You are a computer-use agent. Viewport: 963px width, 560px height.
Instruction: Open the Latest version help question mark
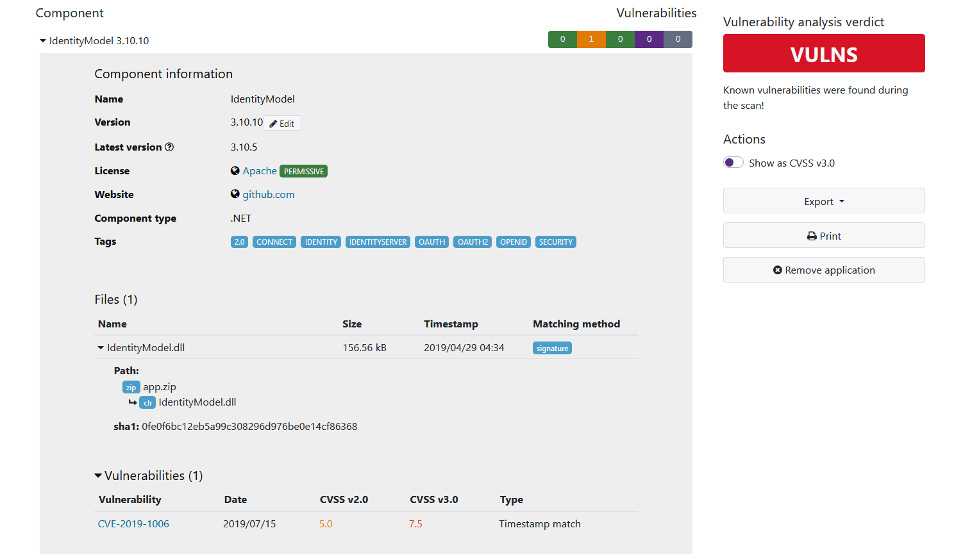tap(169, 147)
